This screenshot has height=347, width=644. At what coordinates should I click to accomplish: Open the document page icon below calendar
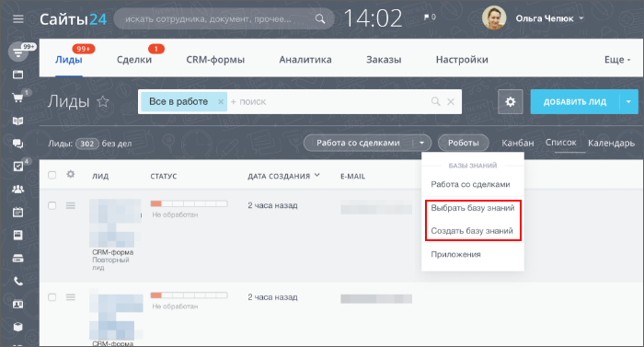tap(17, 236)
